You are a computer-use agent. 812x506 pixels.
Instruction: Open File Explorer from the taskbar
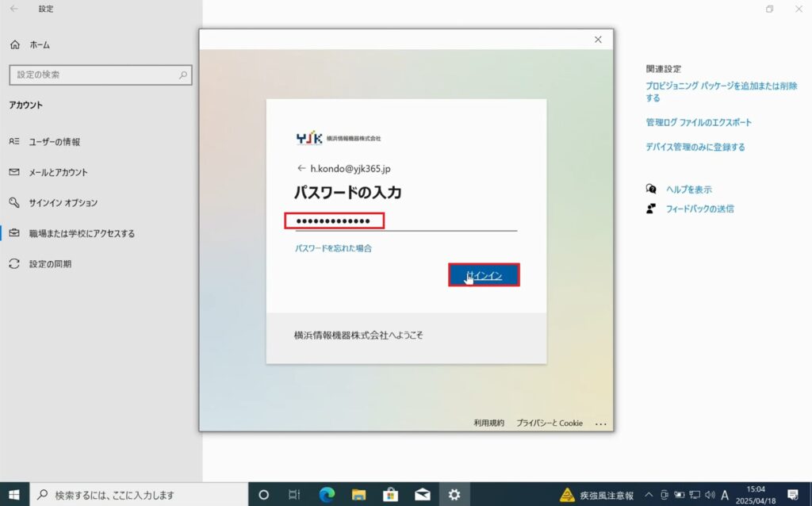pyautogui.click(x=358, y=494)
